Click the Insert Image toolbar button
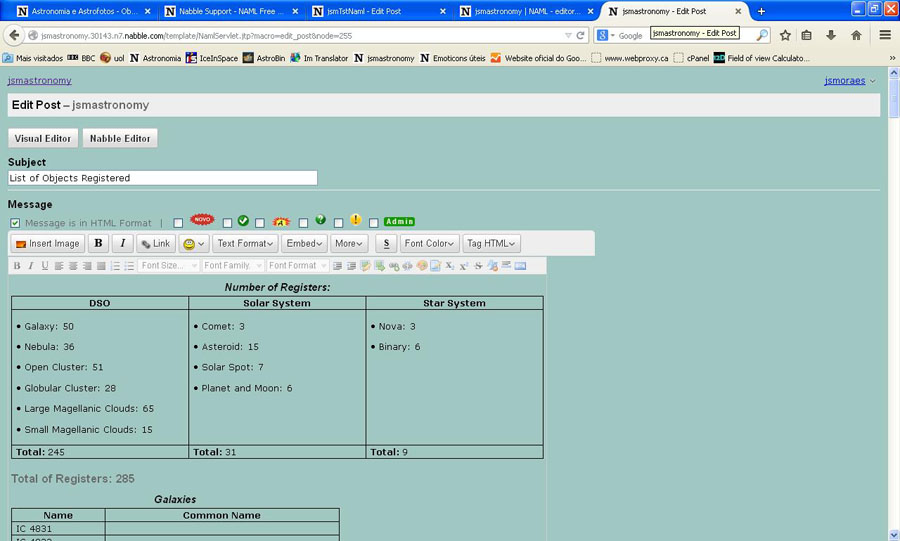Screen dimensions: 900x541 point(47,243)
